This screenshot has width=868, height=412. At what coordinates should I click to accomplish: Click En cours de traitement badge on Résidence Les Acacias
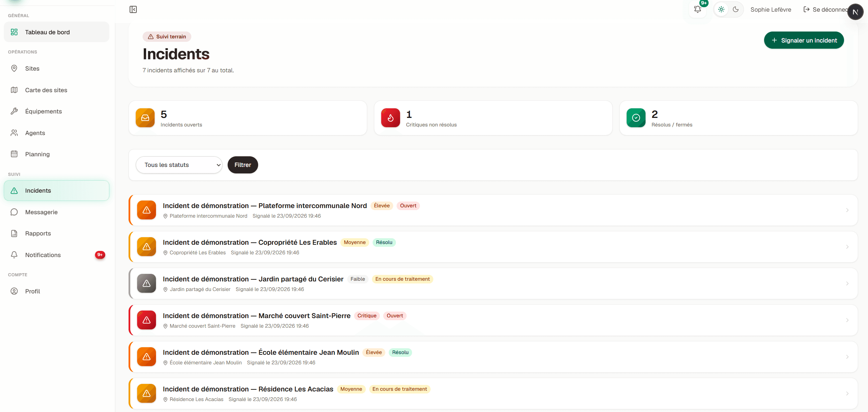point(400,389)
